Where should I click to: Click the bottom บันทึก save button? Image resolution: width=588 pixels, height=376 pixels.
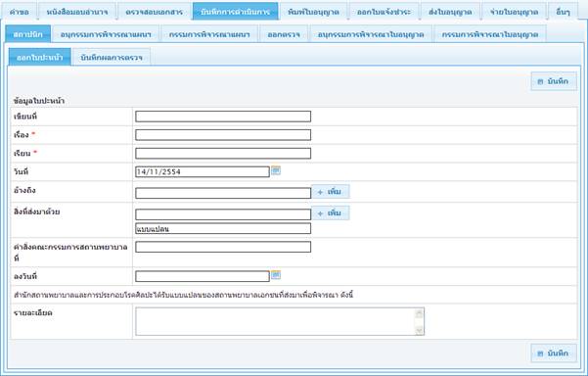pos(554,353)
